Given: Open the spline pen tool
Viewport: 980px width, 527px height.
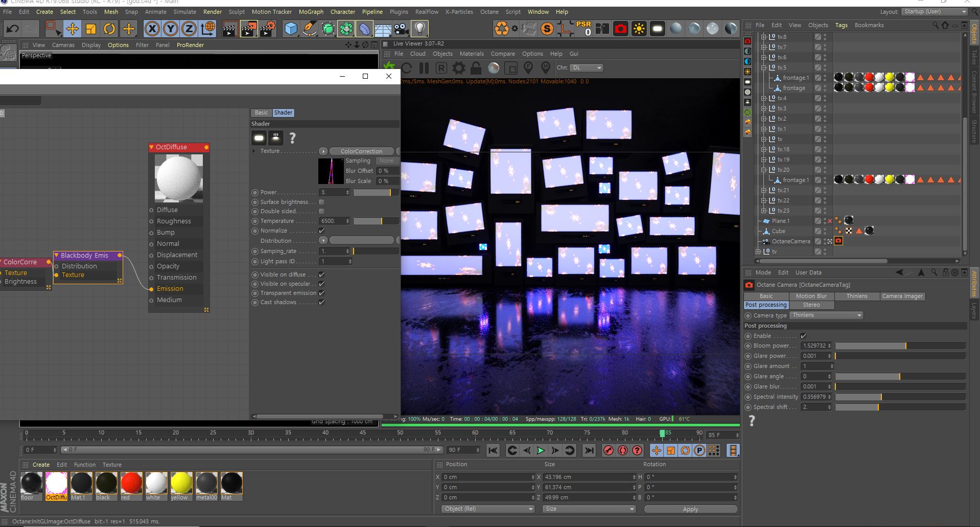Looking at the screenshot, I should click(309, 29).
